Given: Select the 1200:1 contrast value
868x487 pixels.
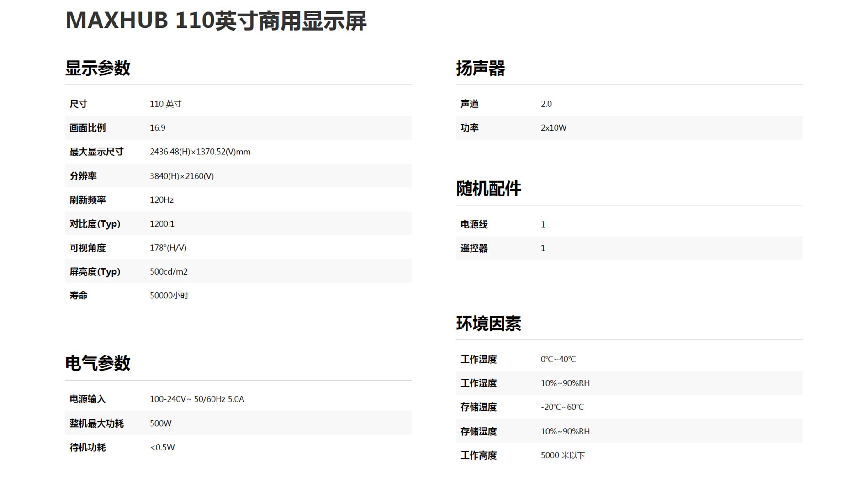Looking at the screenshot, I should point(162,224).
